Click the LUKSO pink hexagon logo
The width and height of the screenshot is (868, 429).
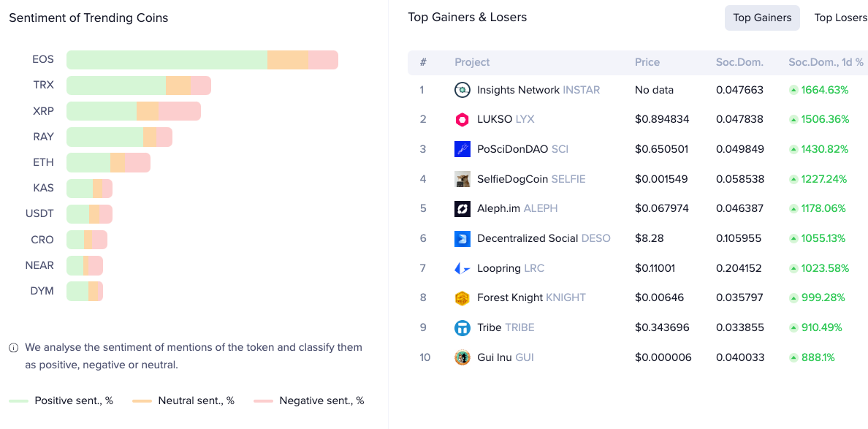462,119
